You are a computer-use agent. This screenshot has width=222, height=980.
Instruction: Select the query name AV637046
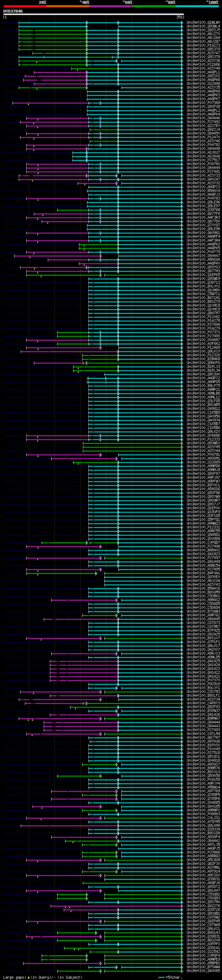click(13, 11)
